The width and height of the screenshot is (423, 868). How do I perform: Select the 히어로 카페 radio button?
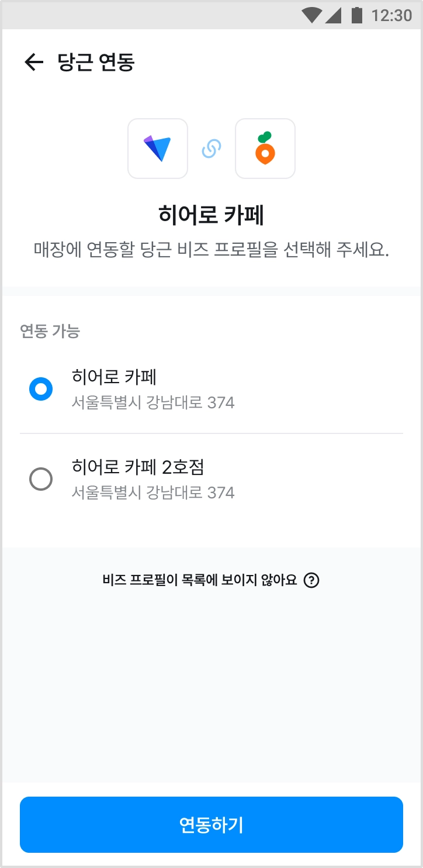[41, 388]
